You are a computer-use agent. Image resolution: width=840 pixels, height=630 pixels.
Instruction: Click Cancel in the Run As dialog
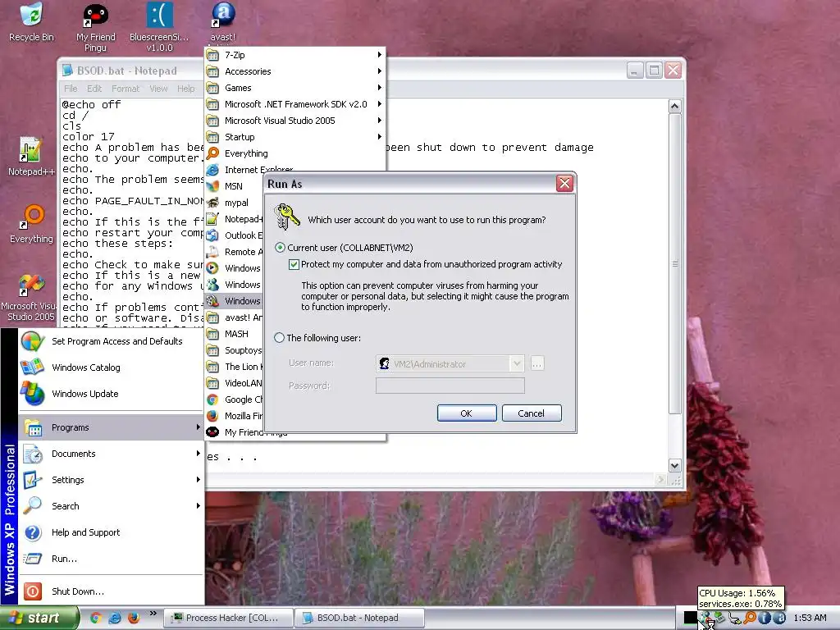point(532,413)
